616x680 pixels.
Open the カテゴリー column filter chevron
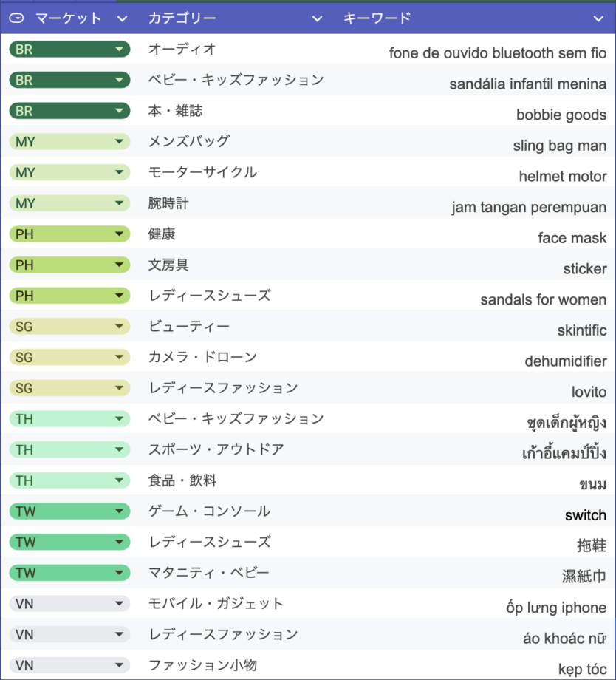pos(317,18)
